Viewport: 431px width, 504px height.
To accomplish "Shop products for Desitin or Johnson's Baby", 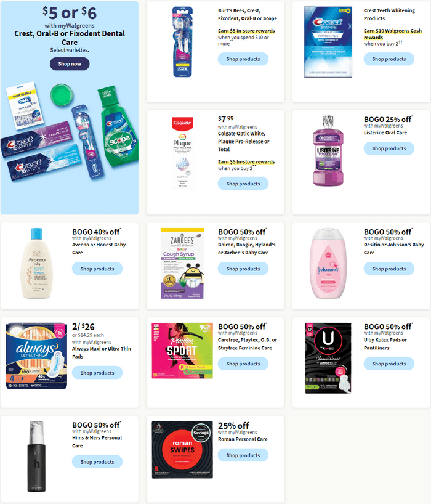I will (x=389, y=269).
